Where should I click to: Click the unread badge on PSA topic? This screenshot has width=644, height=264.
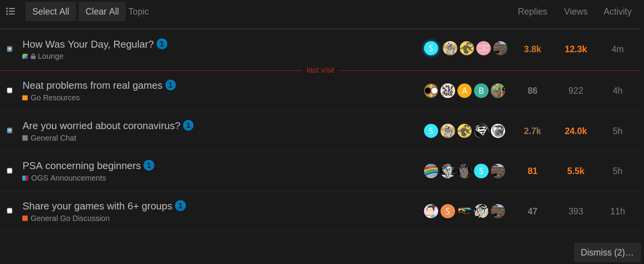point(149,165)
